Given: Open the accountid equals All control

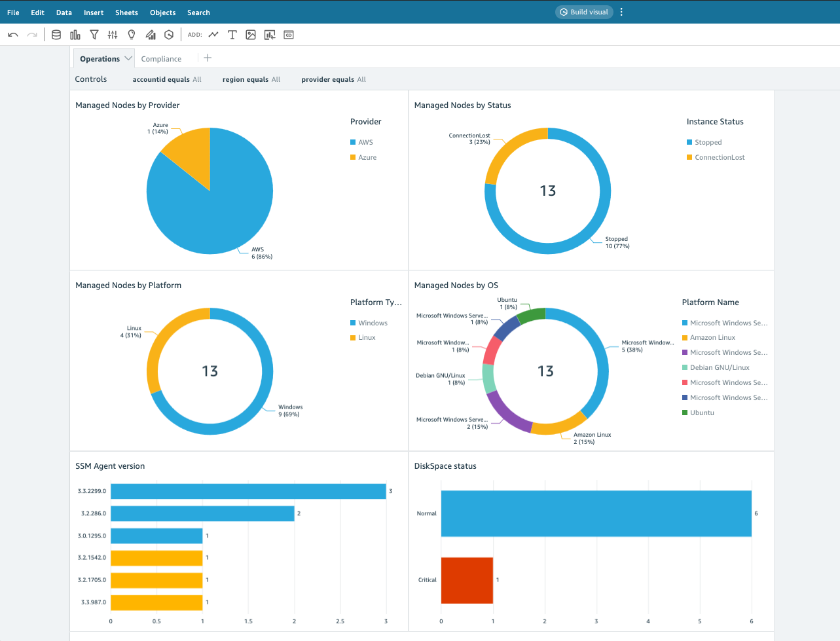Looking at the screenshot, I should (167, 79).
